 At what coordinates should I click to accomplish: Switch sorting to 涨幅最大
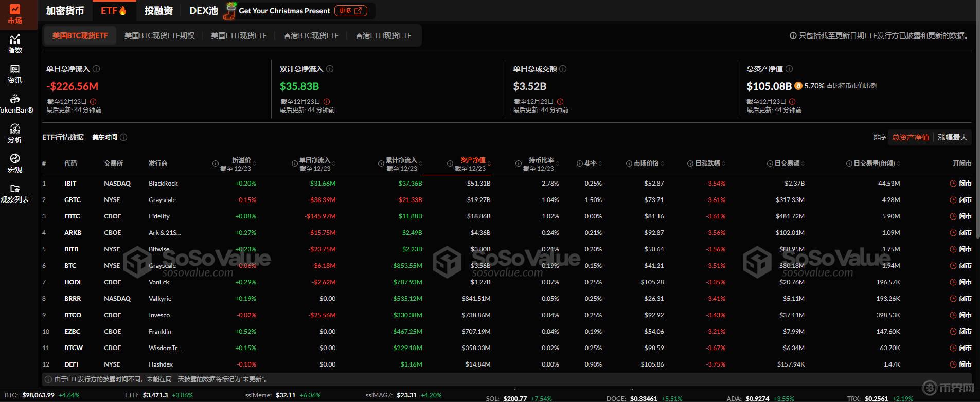click(952, 137)
